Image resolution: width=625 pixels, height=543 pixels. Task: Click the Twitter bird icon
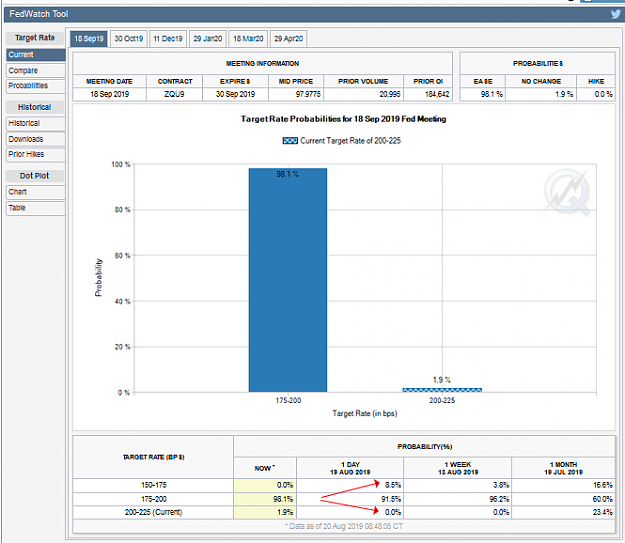615,14
